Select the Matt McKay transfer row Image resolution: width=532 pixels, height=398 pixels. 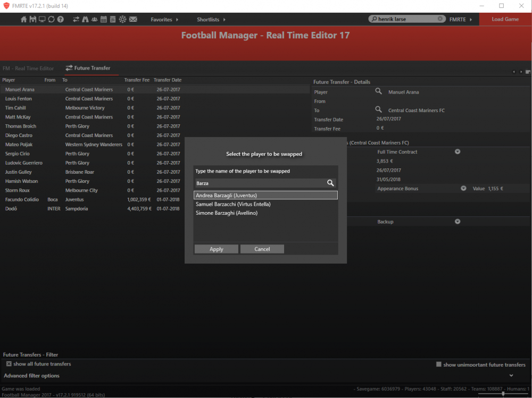coord(155,117)
